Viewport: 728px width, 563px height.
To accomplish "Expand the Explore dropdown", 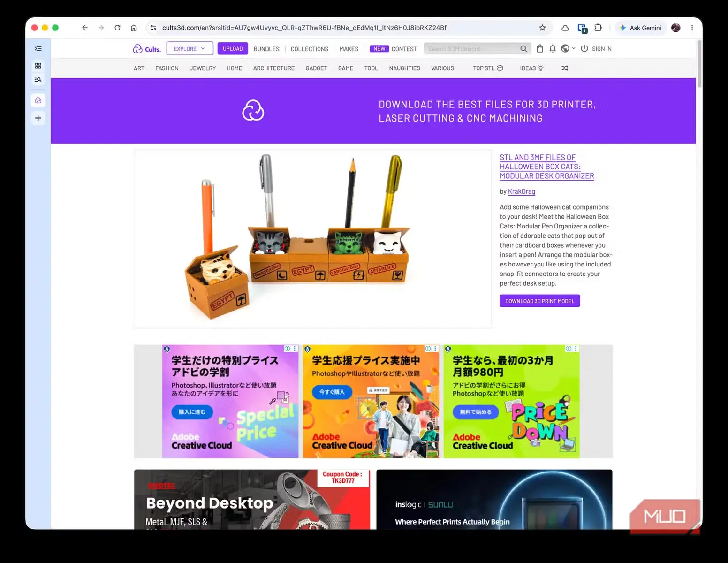I will 190,48.
